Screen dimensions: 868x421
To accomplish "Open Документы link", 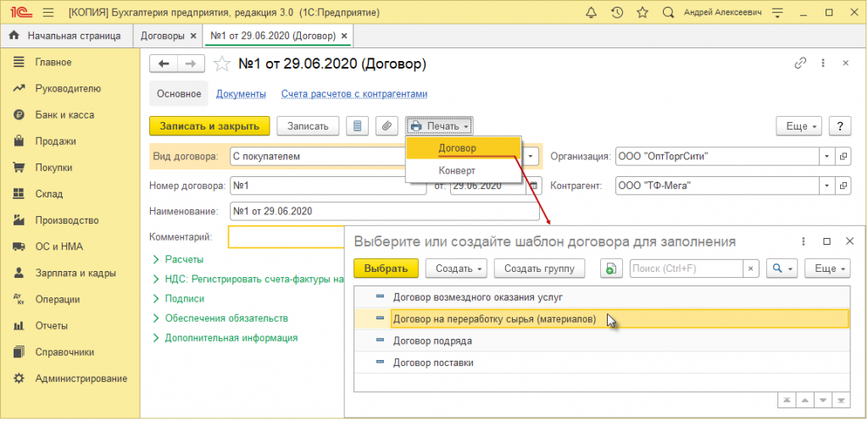I will click(241, 94).
